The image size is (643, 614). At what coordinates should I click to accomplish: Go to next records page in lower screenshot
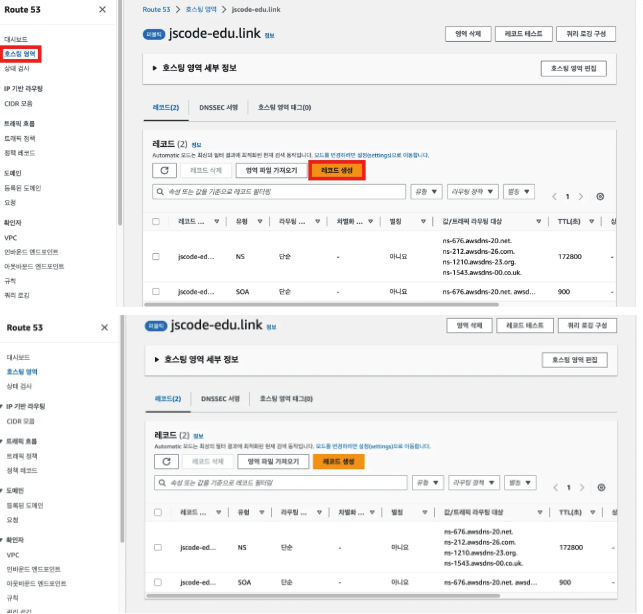tap(582, 487)
